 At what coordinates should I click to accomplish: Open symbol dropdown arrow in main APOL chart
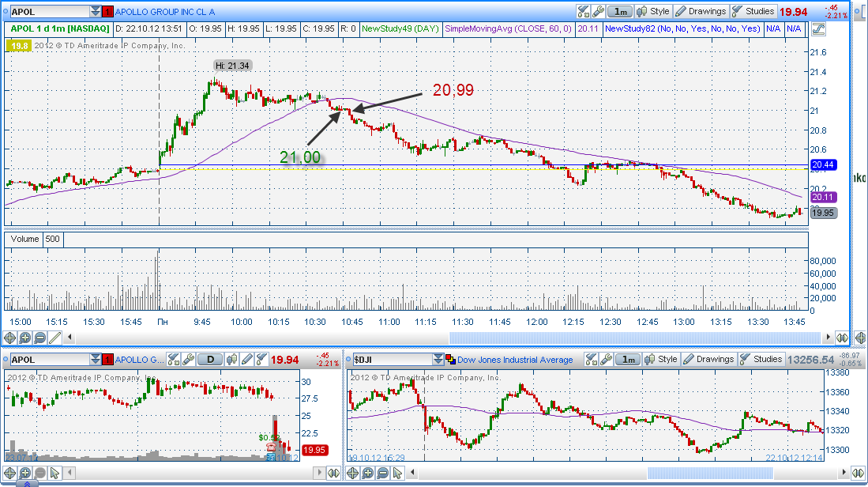pyautogui.click(x=96, y=12)
